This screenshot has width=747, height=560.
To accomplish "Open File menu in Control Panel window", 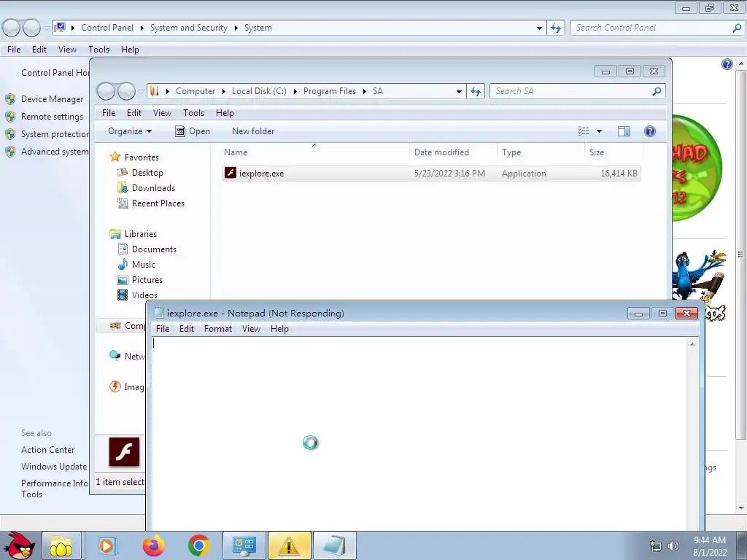I will [x=14, y=50].
